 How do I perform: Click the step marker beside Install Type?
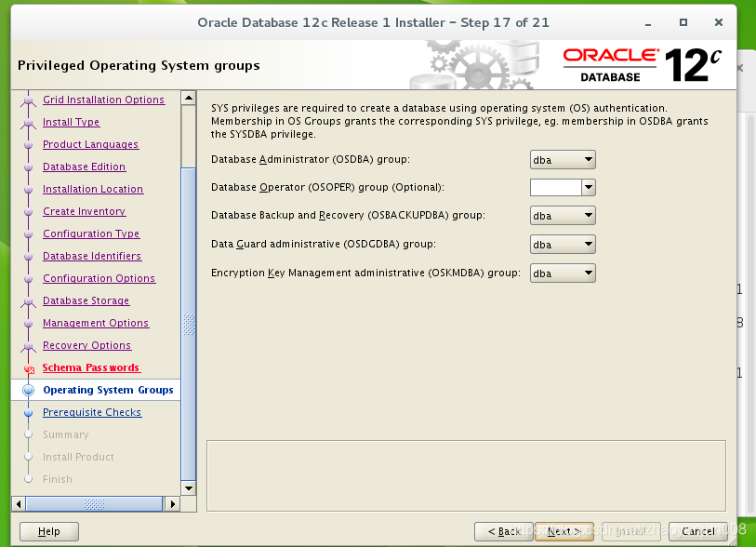[29, 123]
